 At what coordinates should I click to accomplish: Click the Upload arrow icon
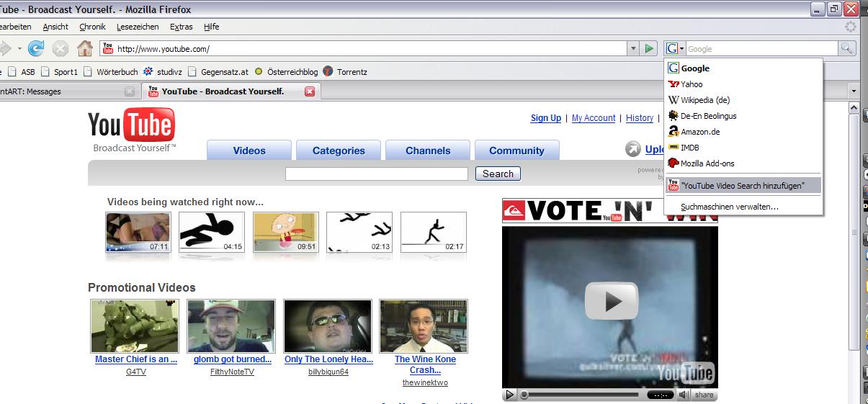tap(632, 150)
